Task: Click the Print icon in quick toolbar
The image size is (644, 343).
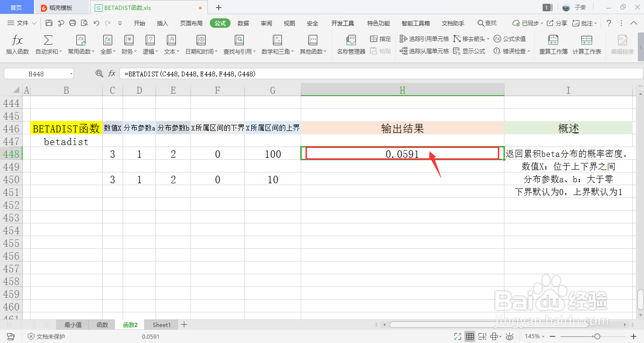Action: [73, 23]
